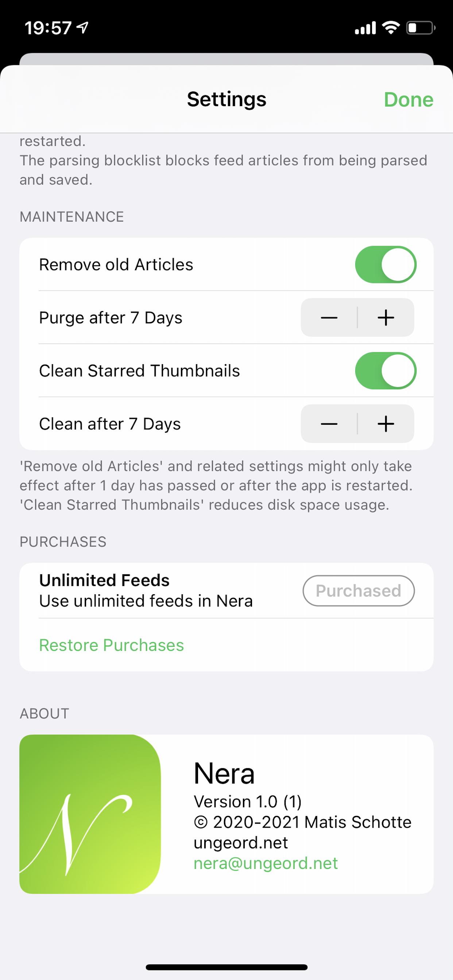The height and width of the screenshot is (980, 453).
Task: Open the nera@ungeord.net email link
Action: (x=266, y=864)
